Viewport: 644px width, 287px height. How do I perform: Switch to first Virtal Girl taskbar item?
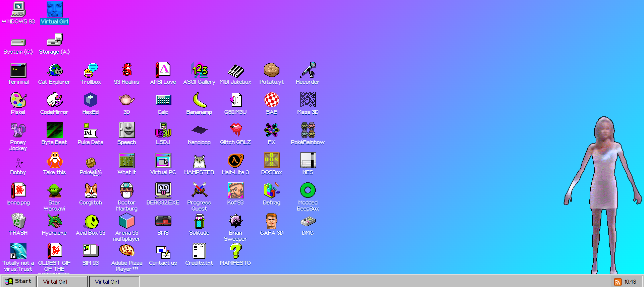click(x=62, y=281)
